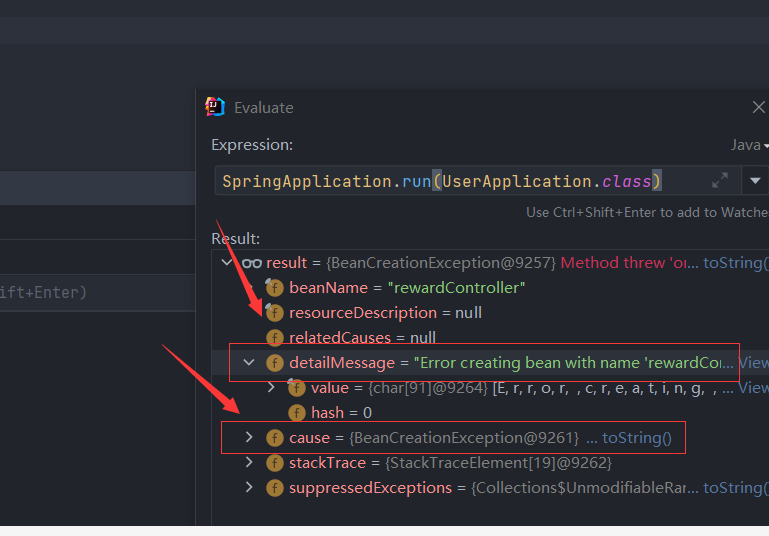Image resolution: width=769 pixels, height=536 pixels.
Task: Click the Result: label
Action: point(235,239)
